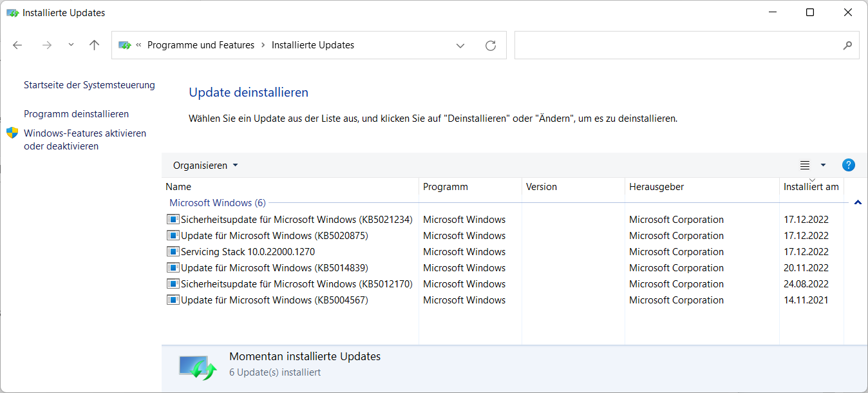
Task: Go forward with the right arrow button
Action: click(x=46, y=45)
